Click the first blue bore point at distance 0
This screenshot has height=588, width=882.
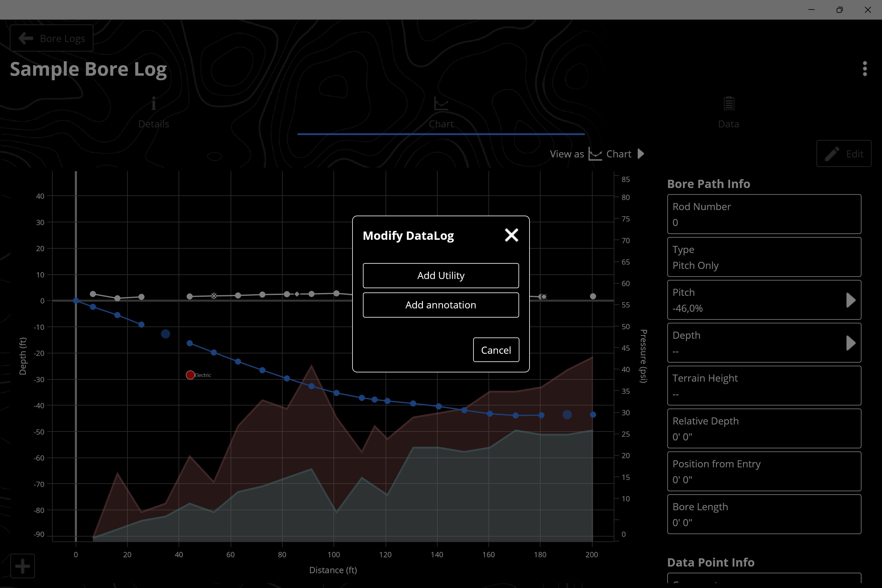tap(76, 300)
